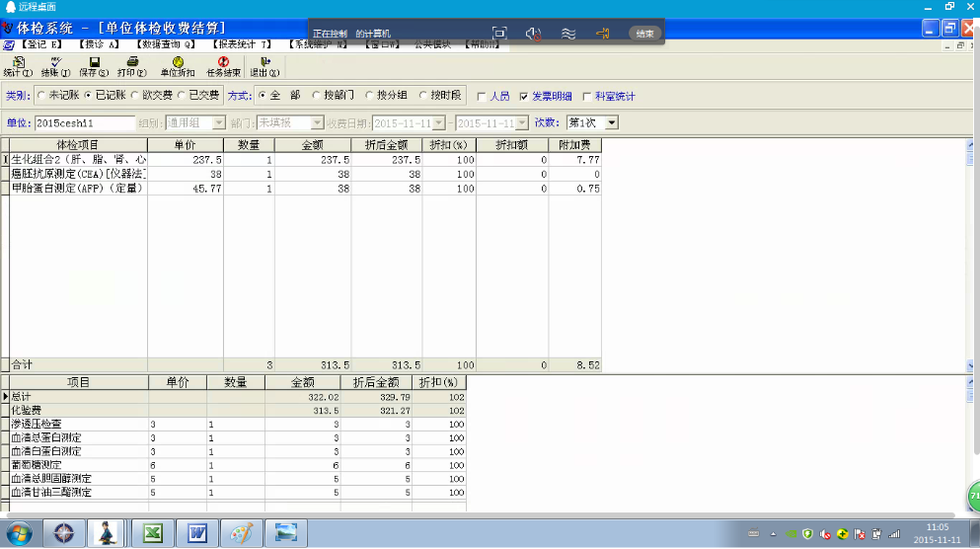Screen dimensions: 980x549
Task: Click the 打印 (print) printer icon
Action: click(x=132, y=66)
